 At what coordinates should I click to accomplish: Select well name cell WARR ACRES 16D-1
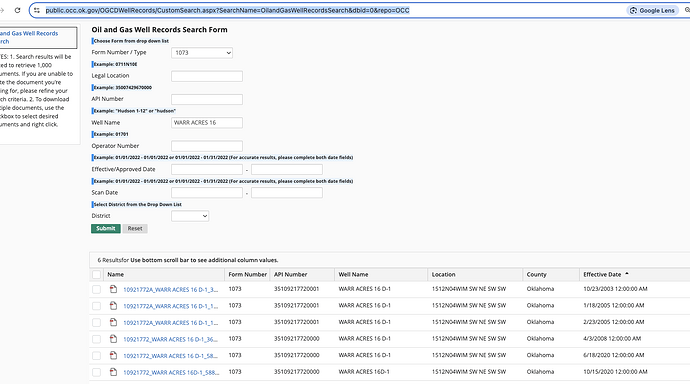[x=364, y=372]
